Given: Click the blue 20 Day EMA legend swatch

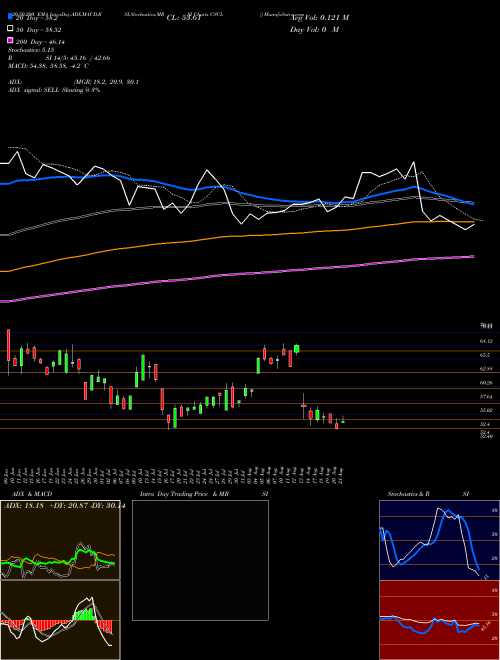Looking at the screenshot, I should 10,16.
